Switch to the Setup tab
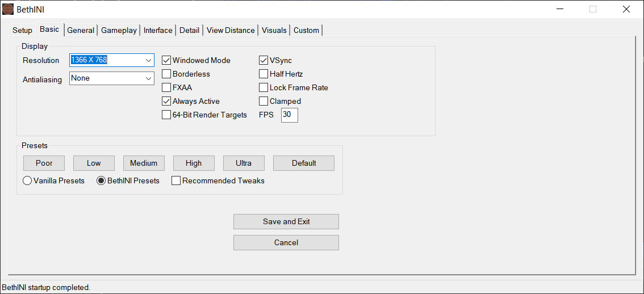 point(22,31)
